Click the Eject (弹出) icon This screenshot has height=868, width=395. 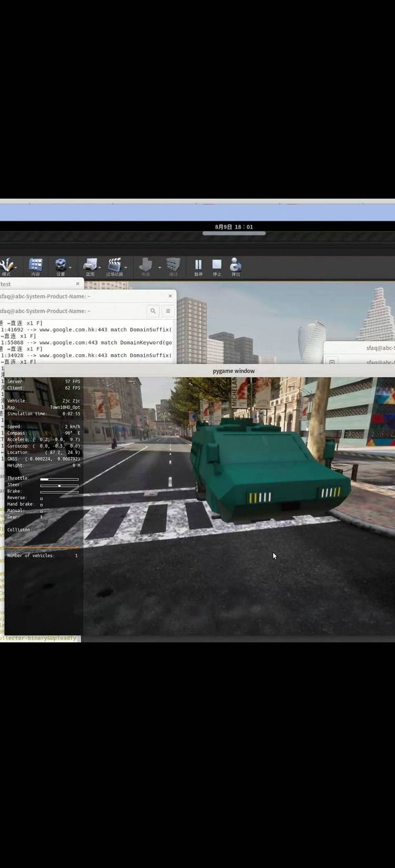(x=235, y=265)
